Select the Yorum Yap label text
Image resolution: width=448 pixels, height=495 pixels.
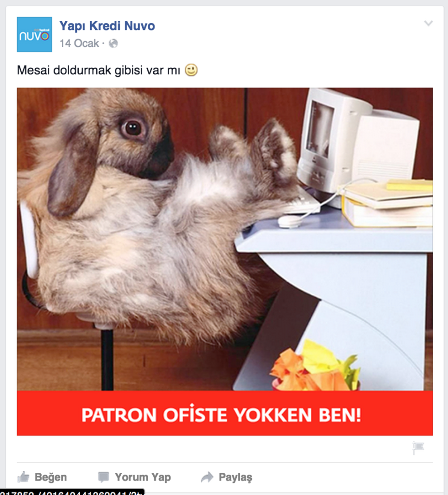coord(143,477)
